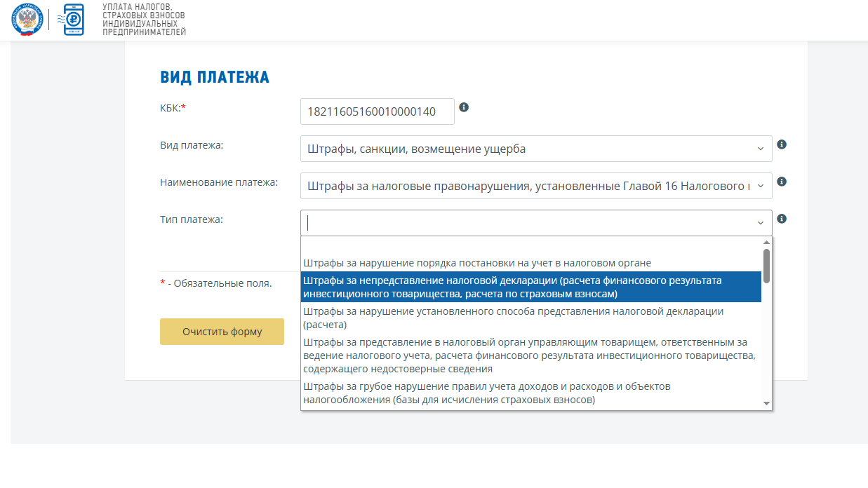Click the dropdown list scrollbar thumb
This screenshot has height=488, width=868.
point(766,266)
